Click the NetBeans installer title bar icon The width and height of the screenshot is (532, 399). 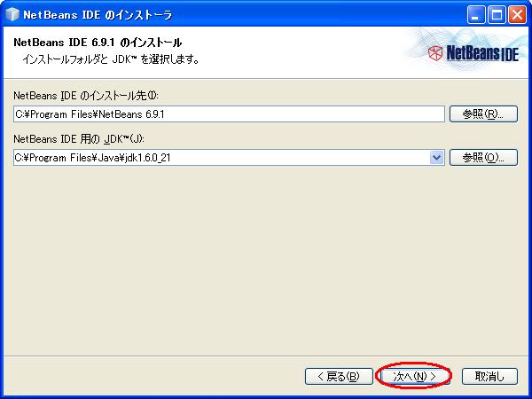pyautogui.click(x=12, y=14)
